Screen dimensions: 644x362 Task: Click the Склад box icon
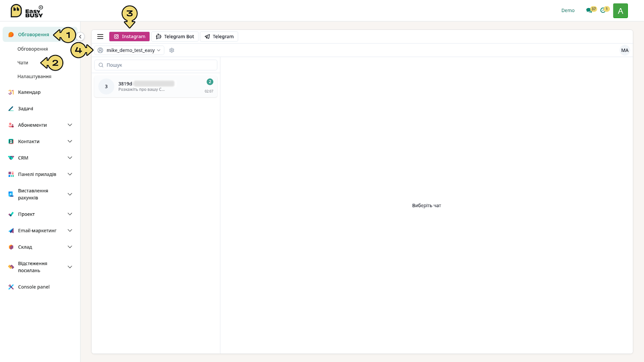pyautogui.click(x=11, y=247)
